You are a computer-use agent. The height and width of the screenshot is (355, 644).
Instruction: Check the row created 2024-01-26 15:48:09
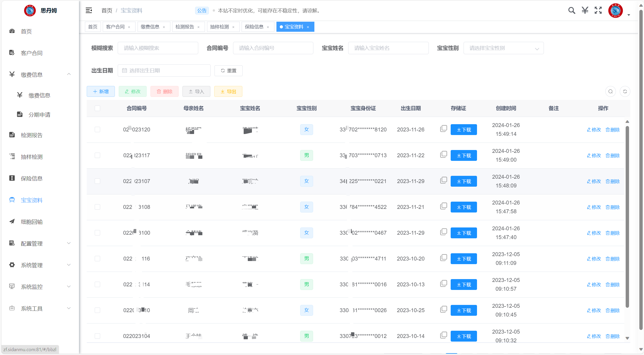tap(97, 181)
